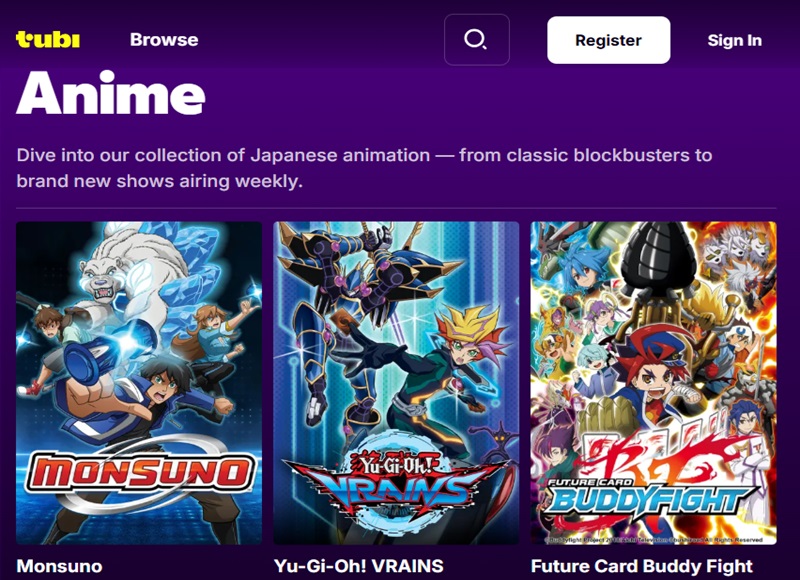Click the Monsuno title text
Viewport: 800px width, 580px height.
tap(59, 566)
